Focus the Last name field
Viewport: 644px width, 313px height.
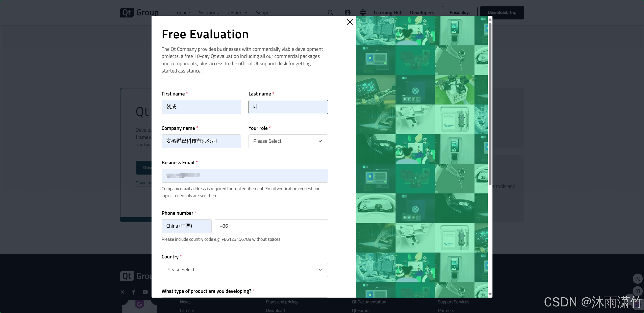click(288, 107)
